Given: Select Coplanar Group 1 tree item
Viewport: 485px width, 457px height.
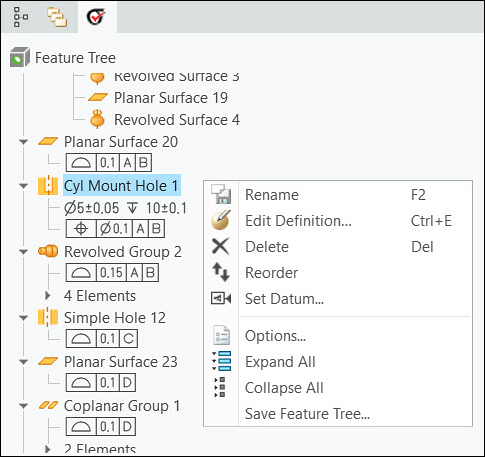Looking at the screenshot, I should click(122, 406).
